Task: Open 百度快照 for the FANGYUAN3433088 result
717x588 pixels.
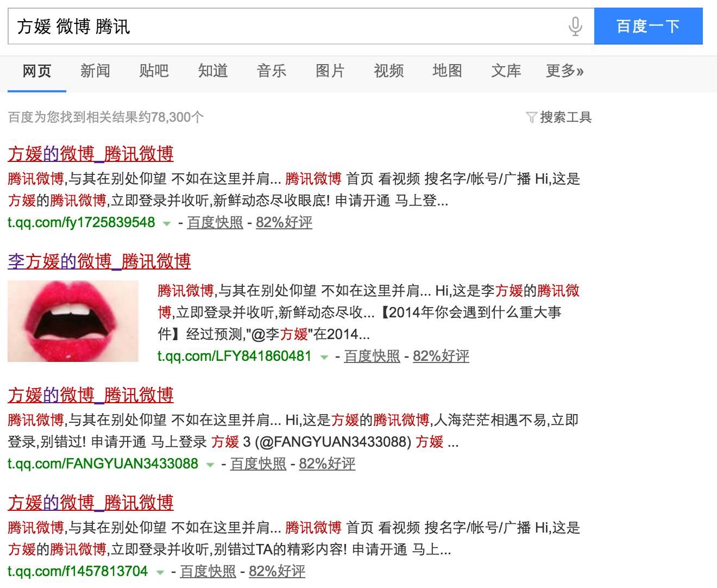Action: (x=259, y=464)
